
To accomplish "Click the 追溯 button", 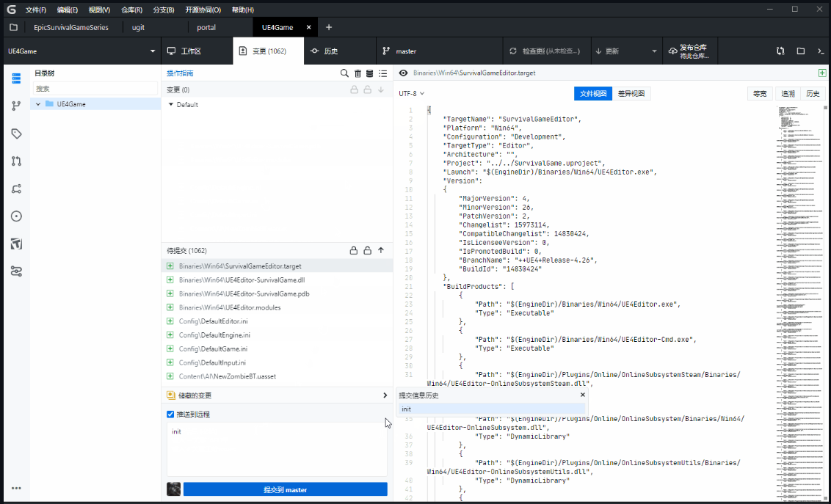I will point(788,94).
